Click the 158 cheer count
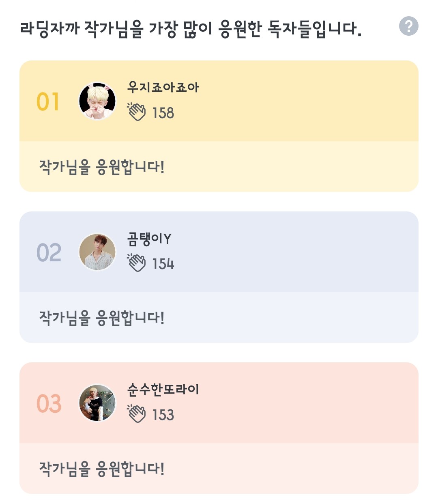 tap(163, 113)
